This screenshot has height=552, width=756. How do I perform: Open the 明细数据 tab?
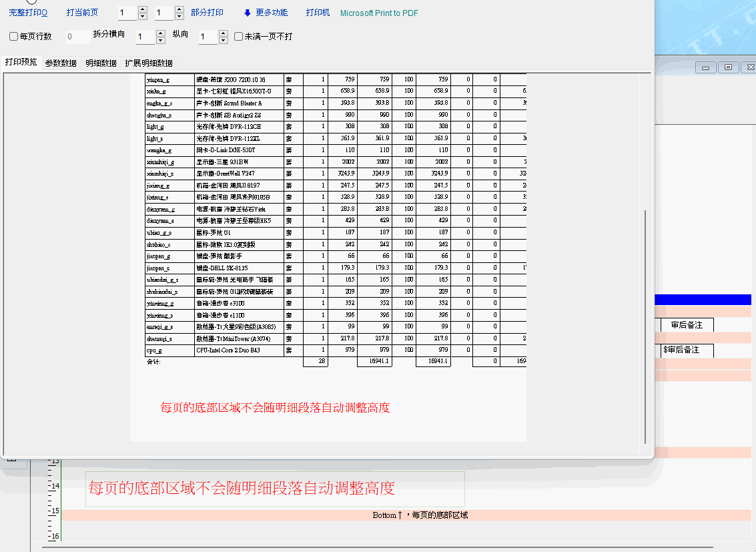click(101, 63)
